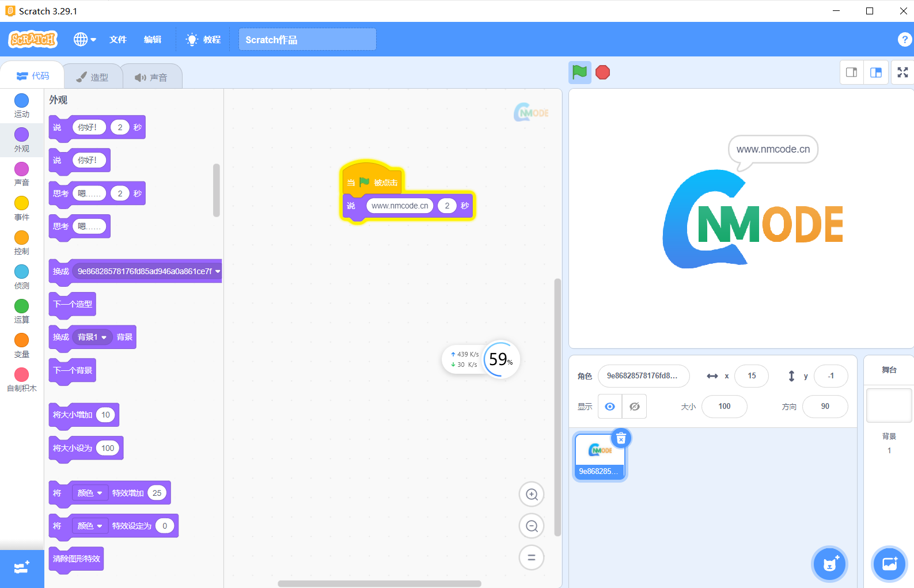Open 颜色 dropdown on 特效增加 block

coord(90,493)
